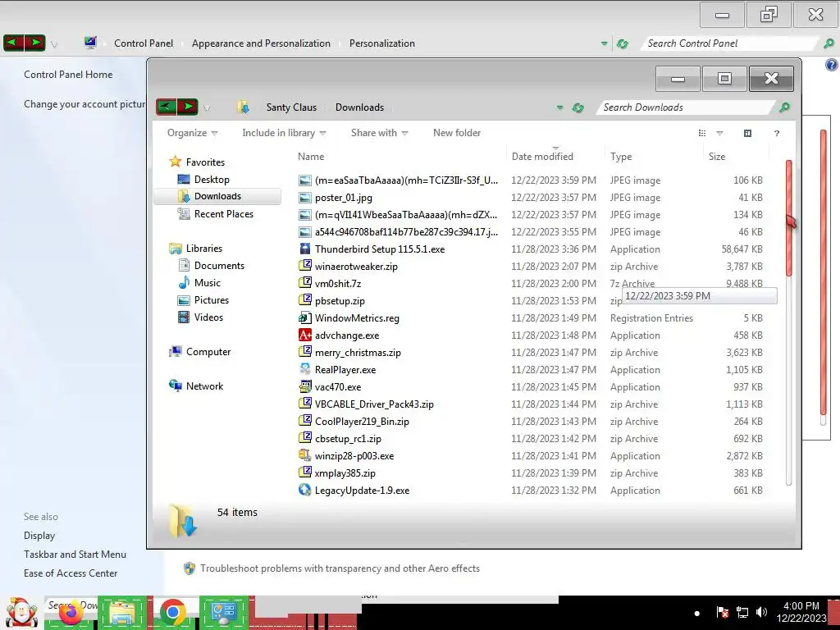The image size is (840, 630).
Task: Select advchange.exe application icon
Action: point(305,336)
